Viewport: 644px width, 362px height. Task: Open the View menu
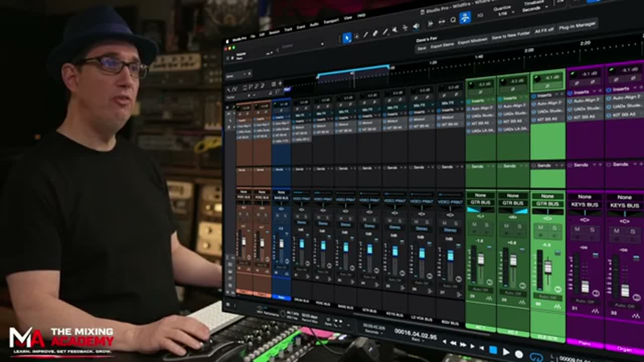[348, 19]
